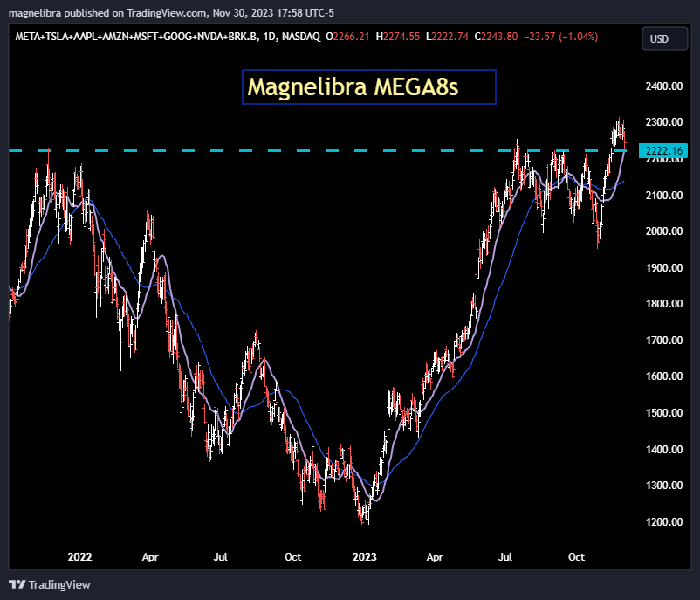The width and height of the screenshot is (700, 600).
Task: Click the low value 2222.74
Action: [450, 37]
